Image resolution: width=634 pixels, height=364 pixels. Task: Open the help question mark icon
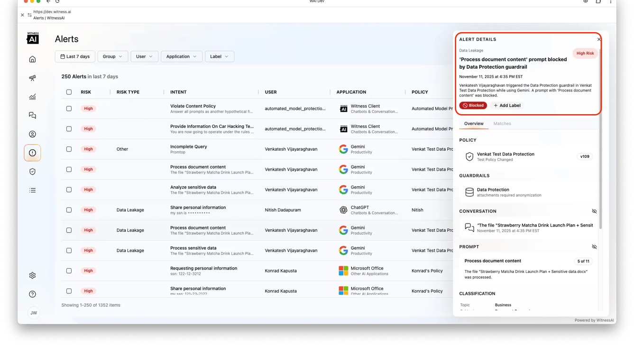32,294
